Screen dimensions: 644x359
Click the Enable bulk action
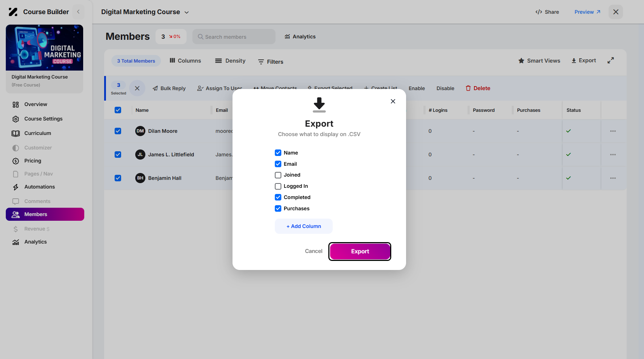(417, 88)
